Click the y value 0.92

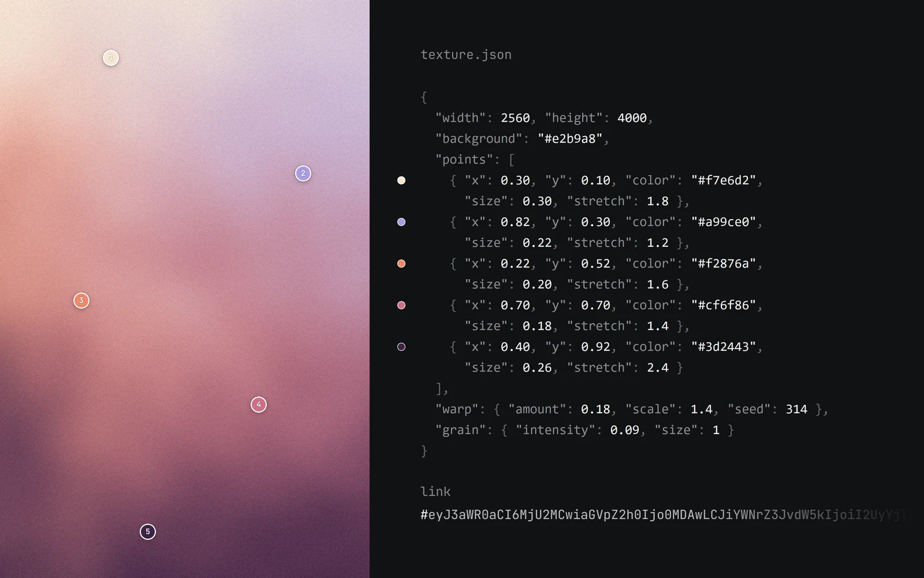(x=595, y=347)
